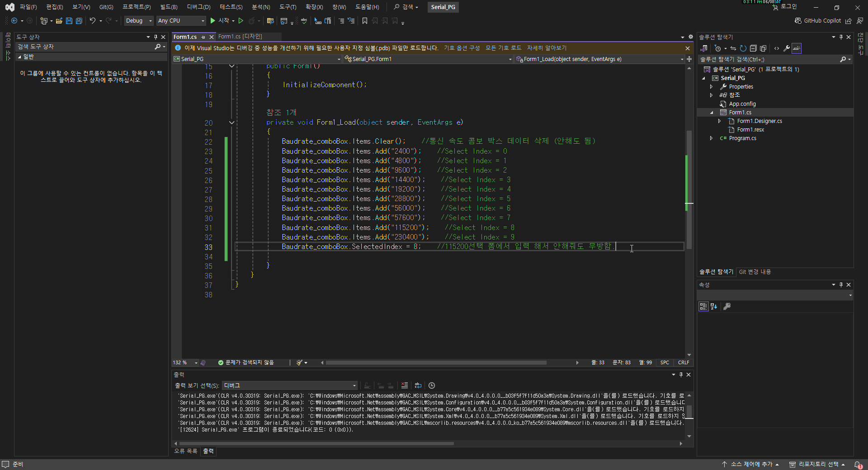Click Show All Files icon in Solution Explorer
The image size is (868, 470).
tap(763, 48)
